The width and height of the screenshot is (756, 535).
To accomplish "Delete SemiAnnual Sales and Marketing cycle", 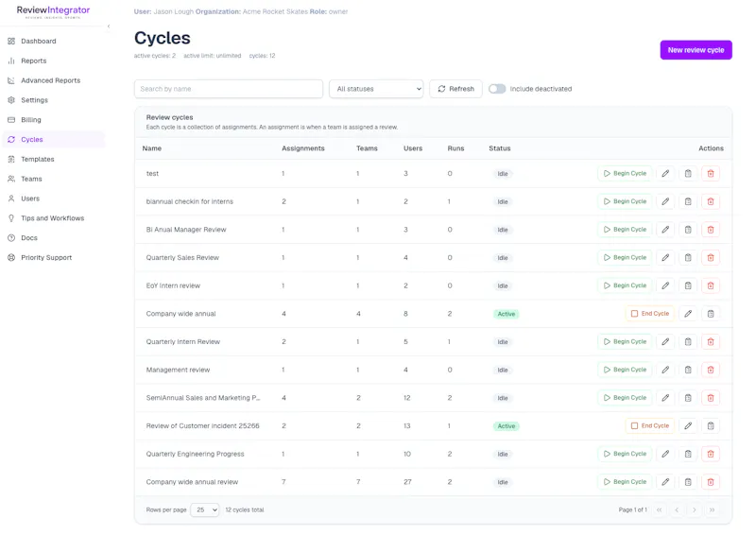I will click(x=711, y=398).
